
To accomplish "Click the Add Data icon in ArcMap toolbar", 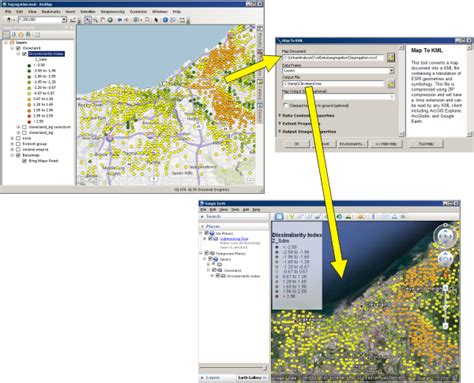I will click(x=9, y=20).
